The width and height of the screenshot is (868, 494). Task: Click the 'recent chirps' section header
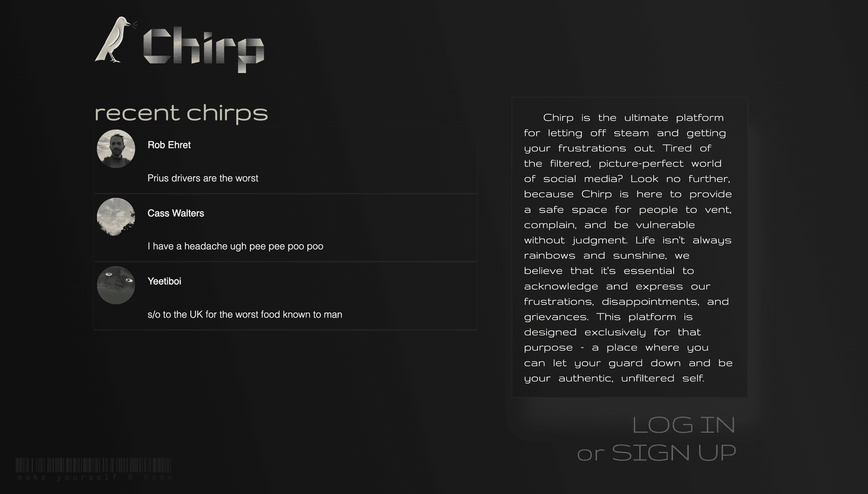coord(181,113)
